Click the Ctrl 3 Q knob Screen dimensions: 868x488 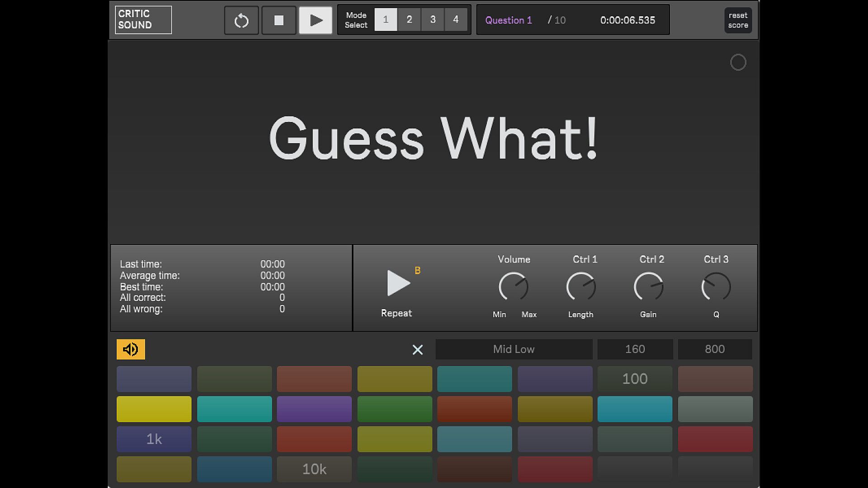pyautogui.click(x=716, y=286)
